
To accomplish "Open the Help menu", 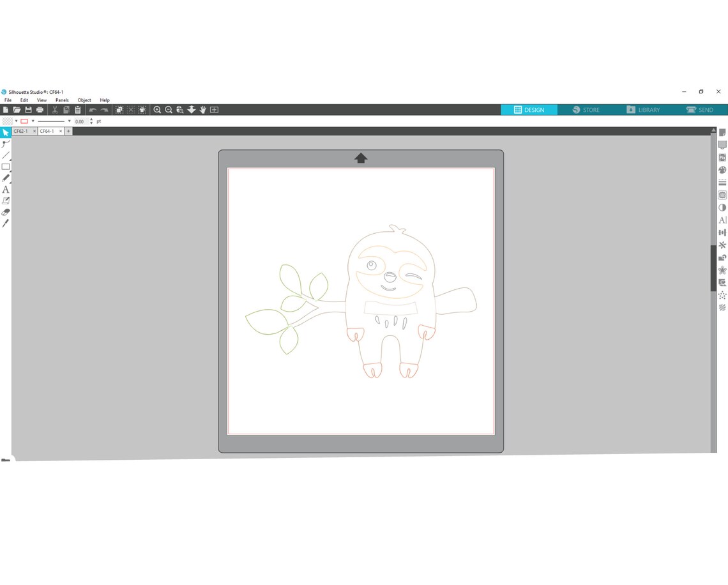I will [x=105, y=100].
